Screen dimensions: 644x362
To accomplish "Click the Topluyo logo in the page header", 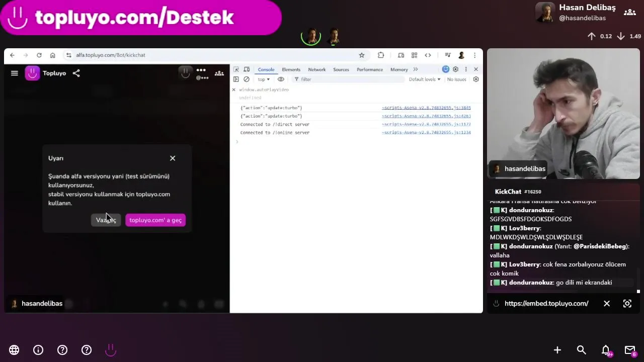I will (33, 73).
